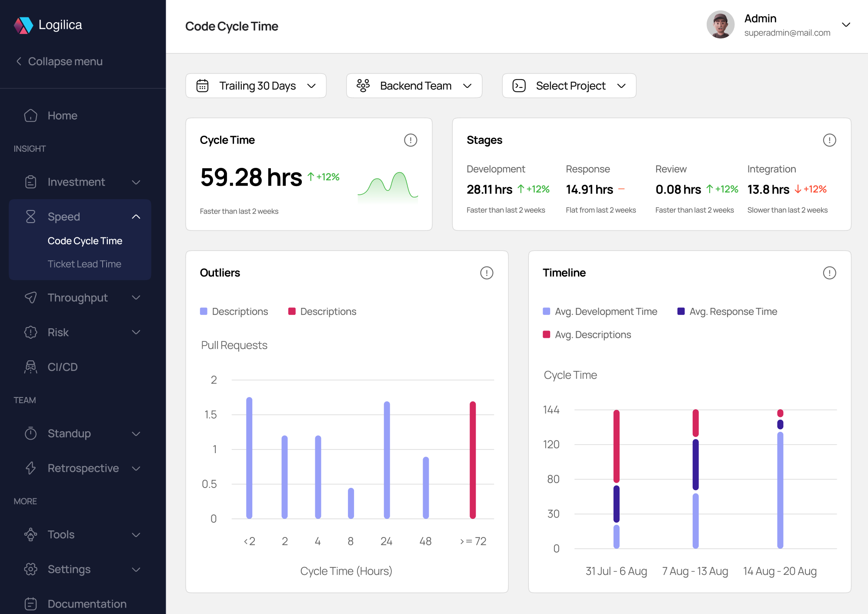
Task: Open Ticket Lead Time menu item
Action: [x=84, y=264]
